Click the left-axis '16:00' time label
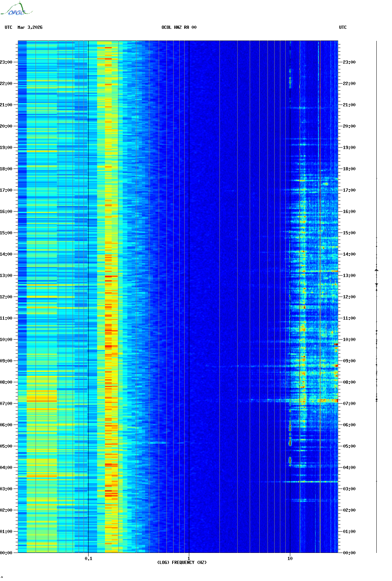Viewport: 392px width, 581px height. [6, 212]
